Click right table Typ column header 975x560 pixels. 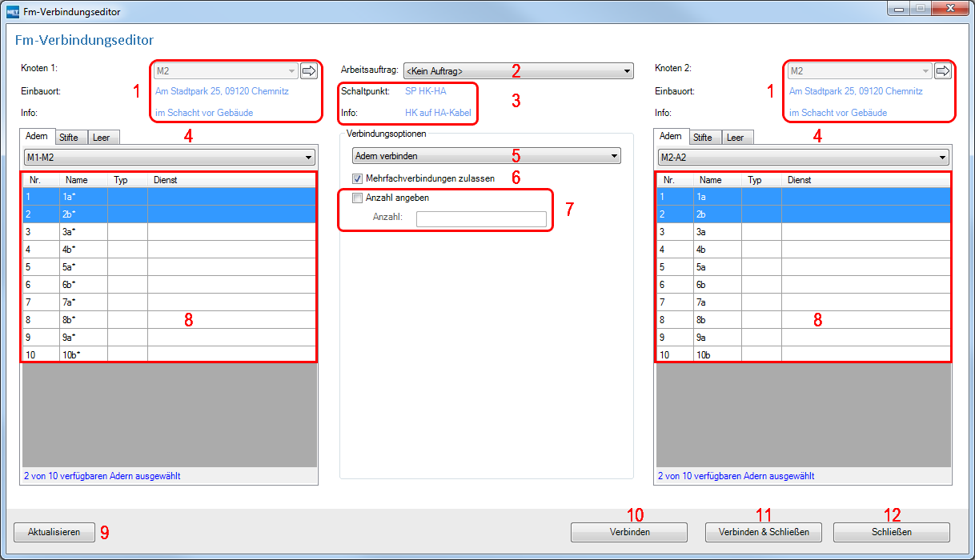pos(761,180)
